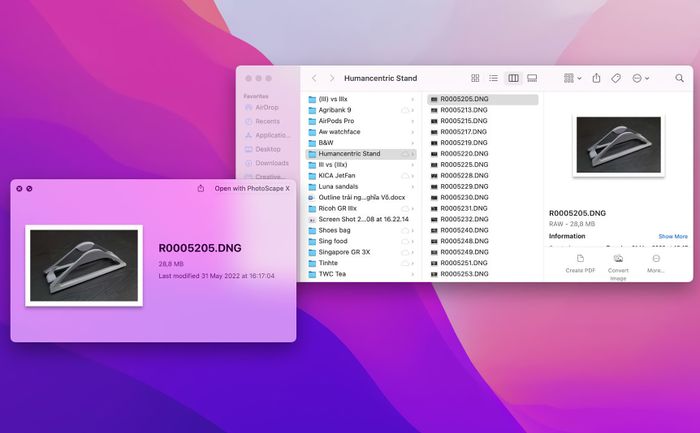700x433 pixels.
Task: Select file R0005213.DNG
Action: pyautogui.click(x=483, y=110)
